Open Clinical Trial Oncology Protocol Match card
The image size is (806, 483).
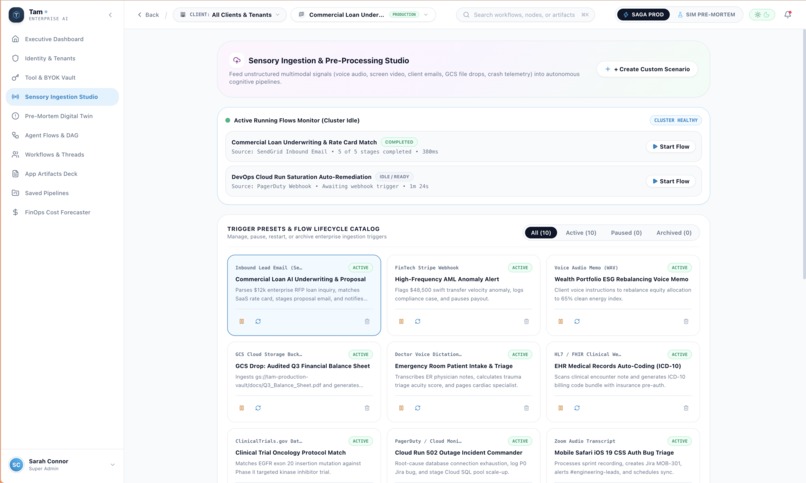point(304,456)
